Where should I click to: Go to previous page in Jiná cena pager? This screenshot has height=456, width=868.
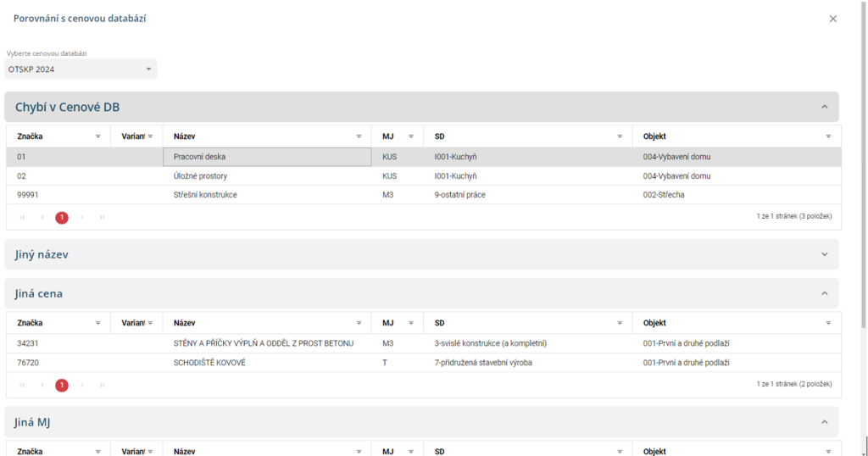coord(42,386)
